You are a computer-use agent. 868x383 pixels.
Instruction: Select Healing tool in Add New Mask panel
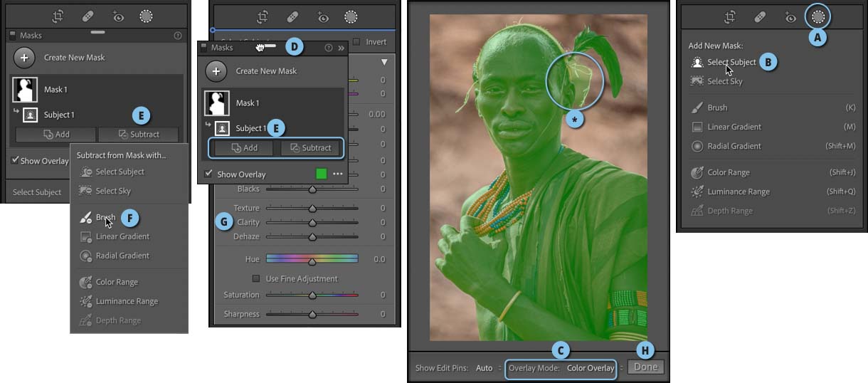pos(760,16)
